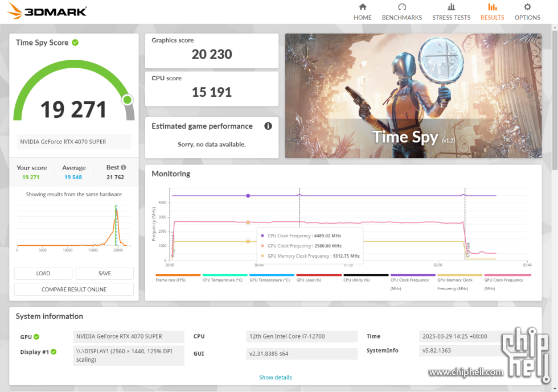Click the Graphics score value 20 230

click(212, 55)
